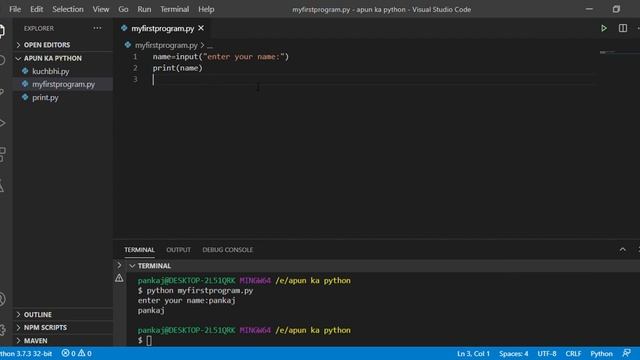Open the Terminal menu
Screen dimensions: 640x360
[174, 9]
